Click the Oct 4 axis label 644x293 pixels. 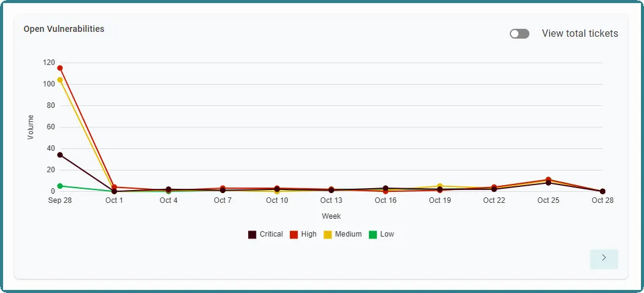pos(169,200)
